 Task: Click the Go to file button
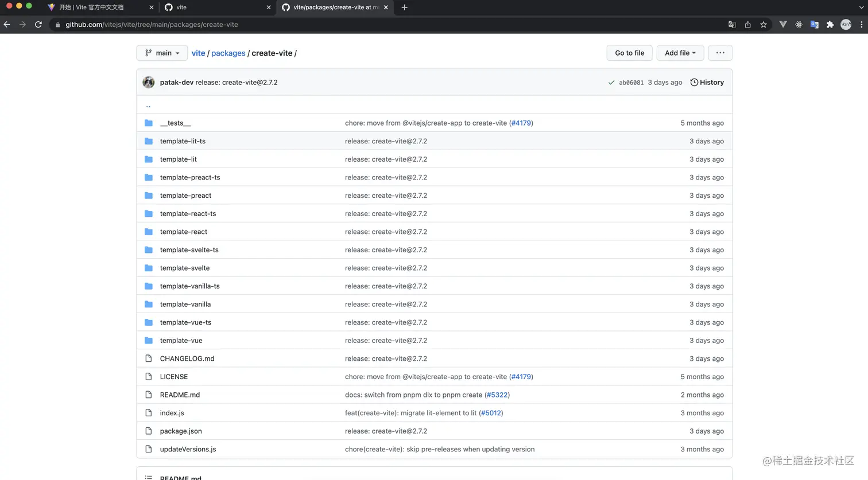[x=630, y=53]
